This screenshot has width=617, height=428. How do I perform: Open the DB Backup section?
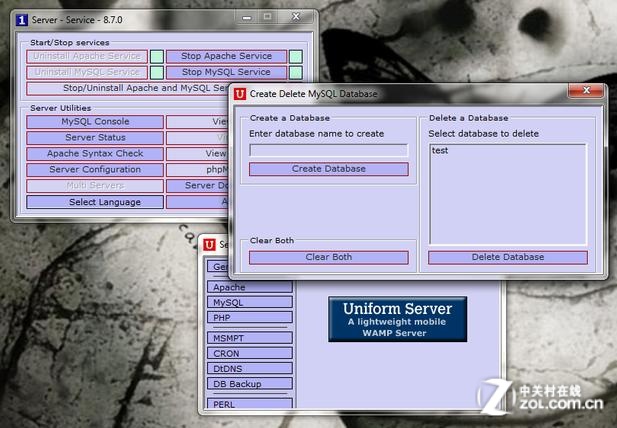click(x=250, y=384)
